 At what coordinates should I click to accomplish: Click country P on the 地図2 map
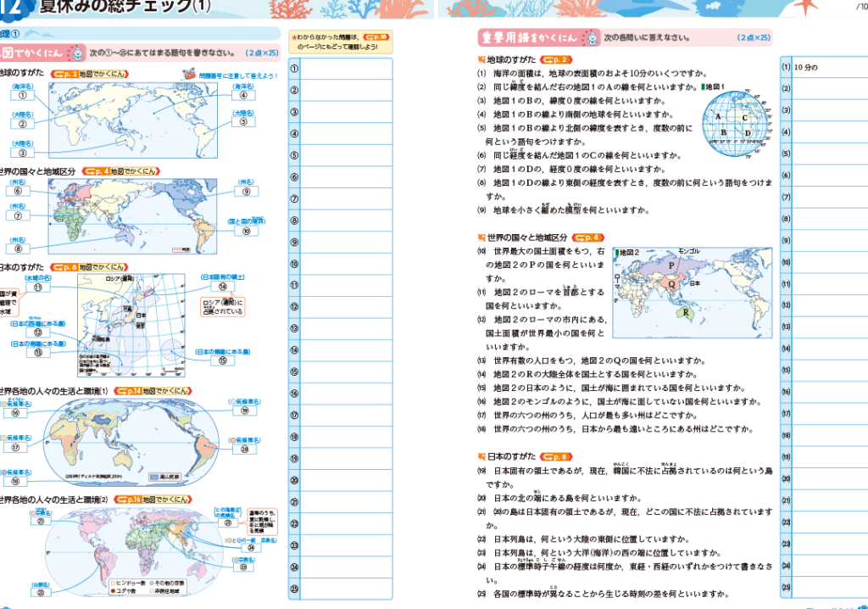672,265
